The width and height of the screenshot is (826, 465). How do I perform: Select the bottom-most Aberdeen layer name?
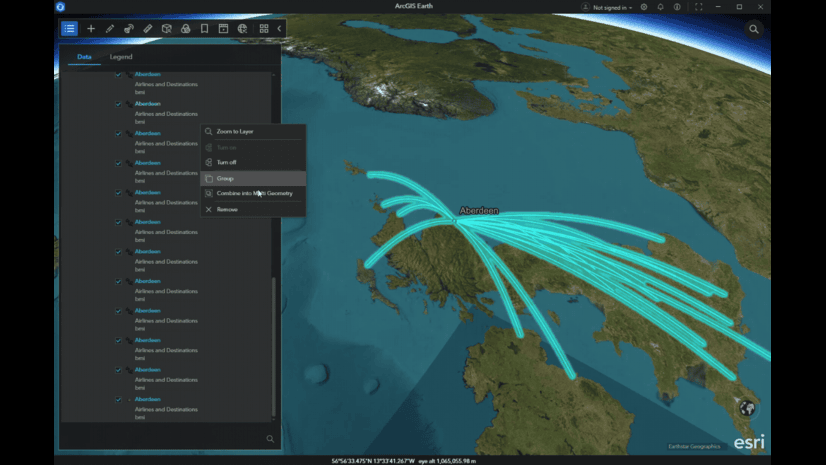[x=148, y=399]
